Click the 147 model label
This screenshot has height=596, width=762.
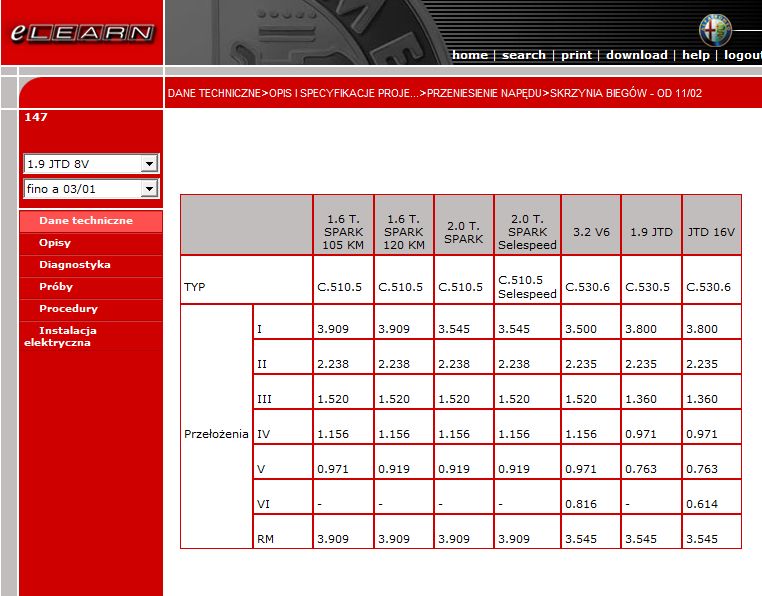click(36, 117)
